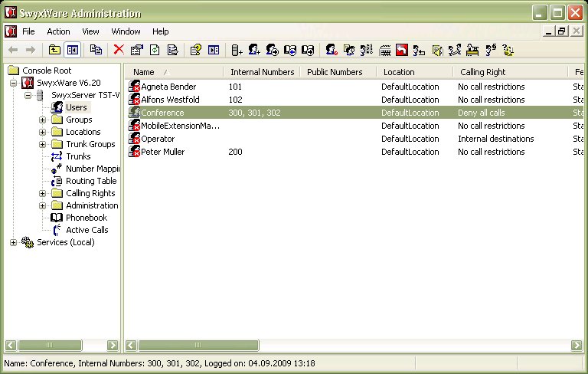Click the red square icon with white arrow
This screenshot has width=588, height=374.
pyautogui.click(x=402, y=50)
